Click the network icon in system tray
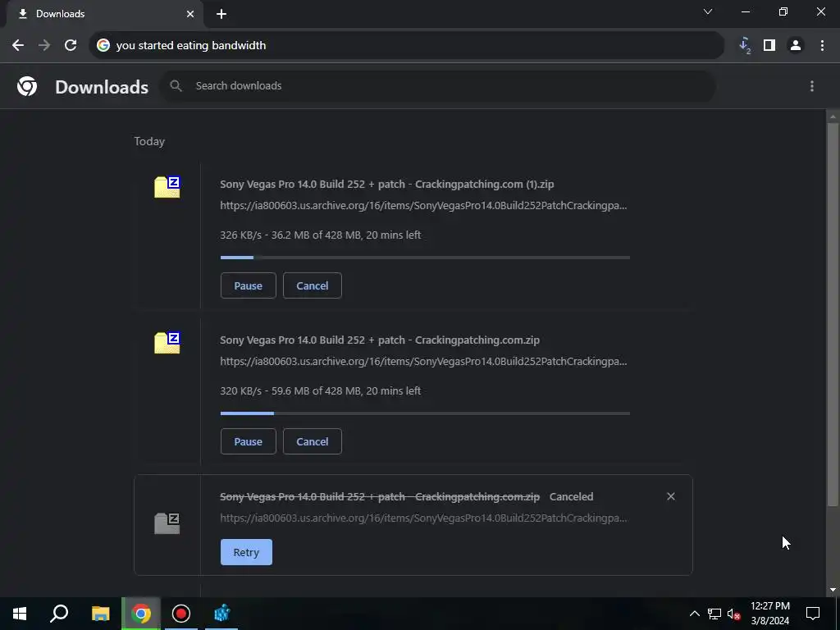Viewport: 840px width, 630px height. (714, 614)
